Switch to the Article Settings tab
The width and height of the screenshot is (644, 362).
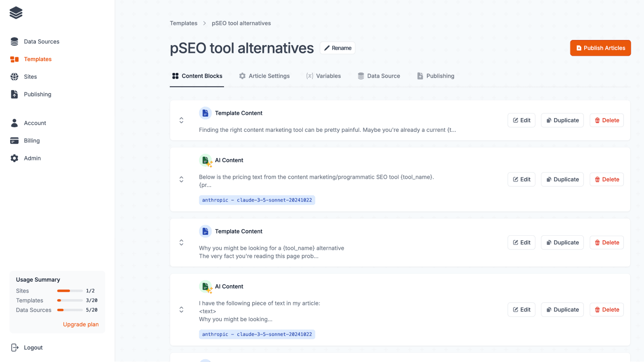point(264,76)
